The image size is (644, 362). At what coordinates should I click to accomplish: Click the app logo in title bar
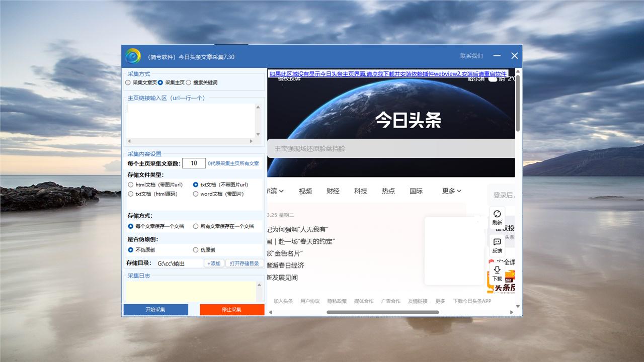[x=133, y=56]
